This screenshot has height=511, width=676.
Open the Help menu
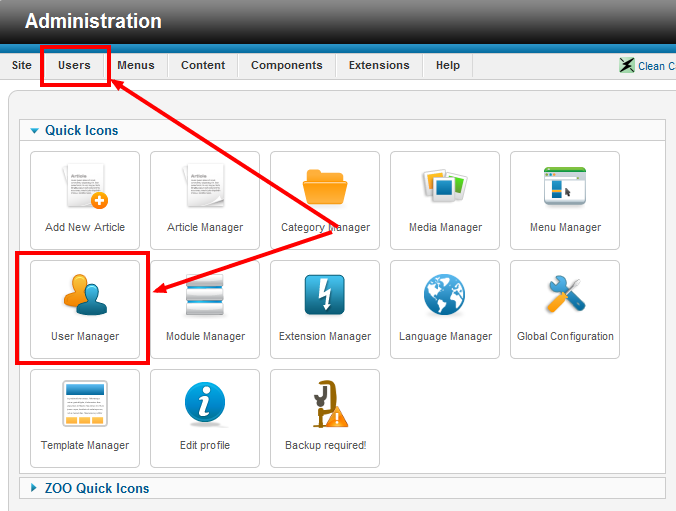[448, 65]
